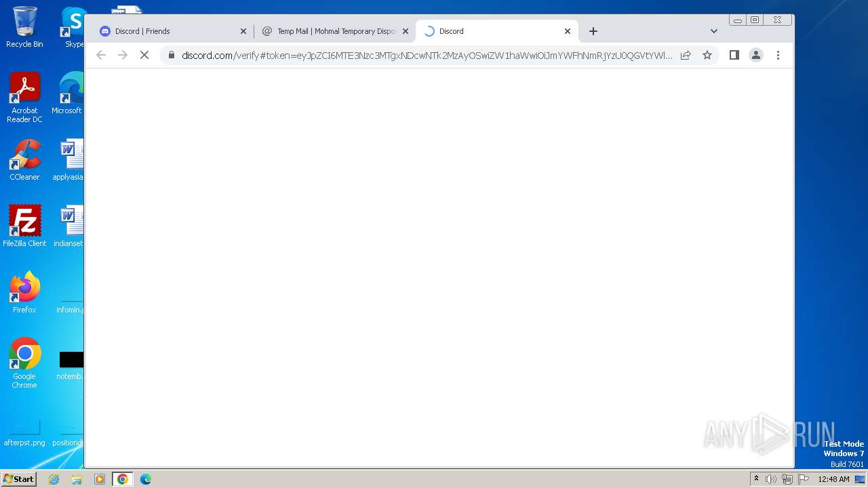Click Show desktop taskbar button
The width and height of the screenshot is (868, 488).
[x=861, y=479]
